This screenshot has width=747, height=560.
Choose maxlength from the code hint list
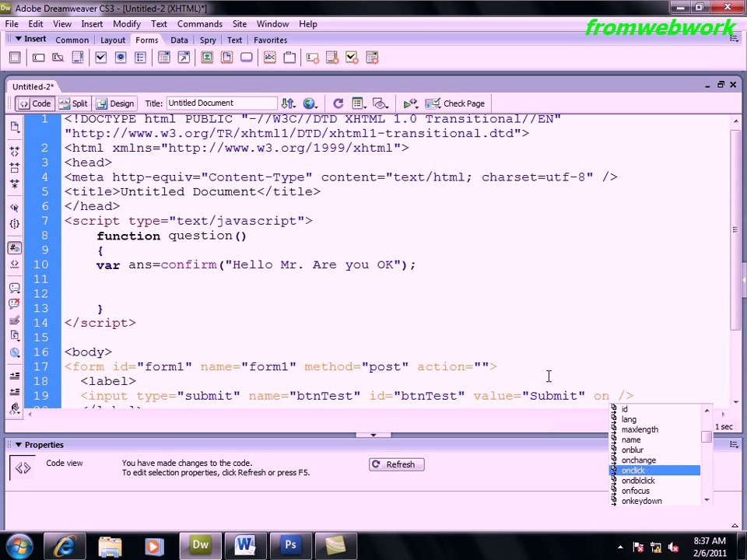655,429
